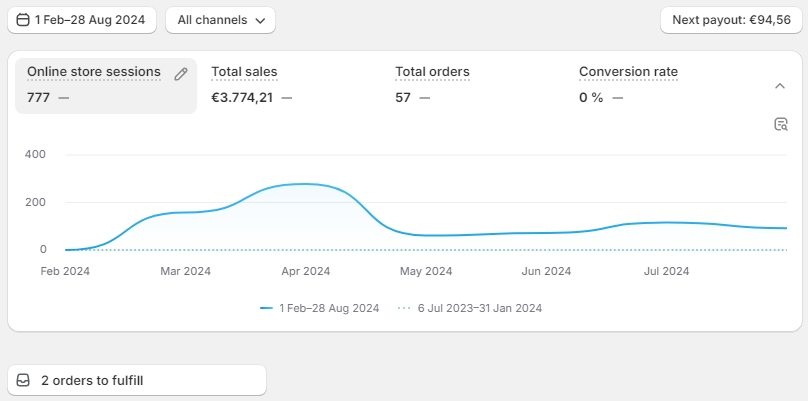The height and width of the screenshot is (401, 808).
Task: Open the 1 Feb–28 Aug 2024 date picker
Action: tap(83, 20)
